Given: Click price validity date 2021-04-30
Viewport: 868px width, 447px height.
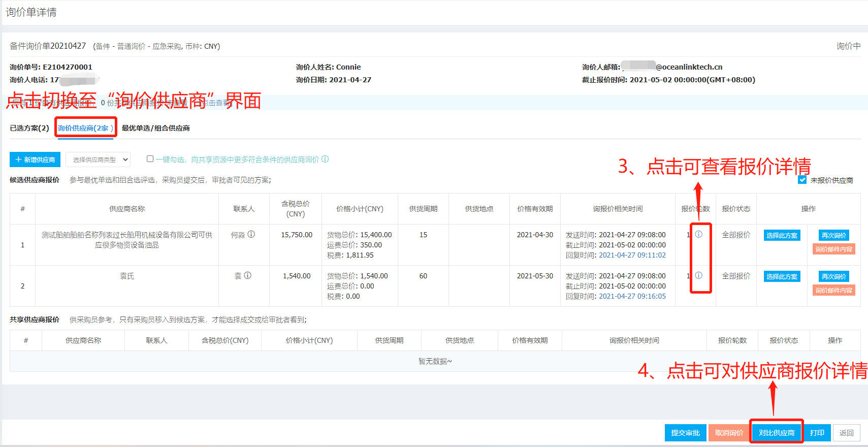Looking at the screenshot, I should point(535,235).
